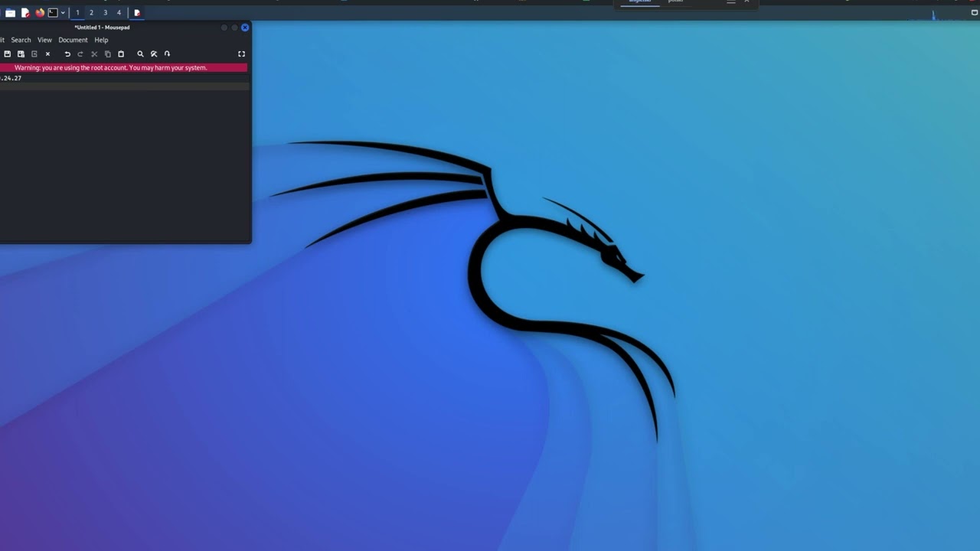Expand the terminal dropdown arrow in panel
This screenshot has height=551, width=980.
pyautogui.click(x=63, y=13)
